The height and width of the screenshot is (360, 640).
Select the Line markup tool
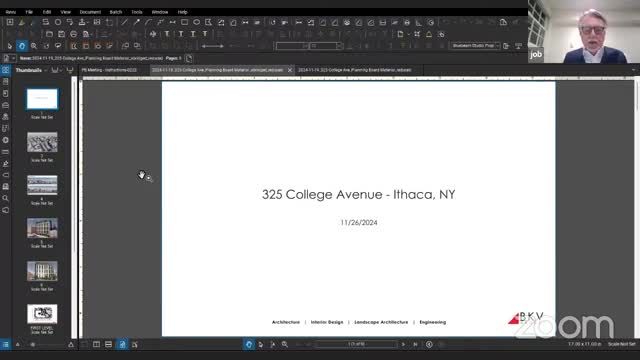click(x=124, y=22)
